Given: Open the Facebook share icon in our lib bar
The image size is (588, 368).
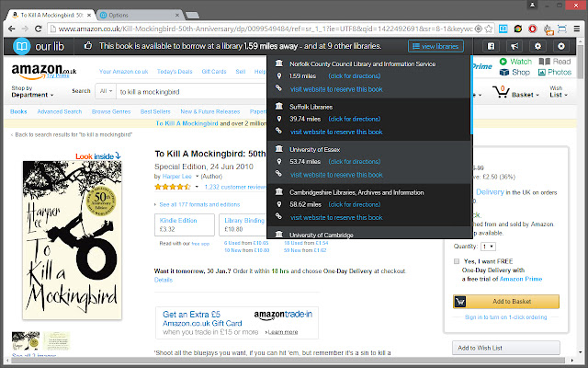Looking at the screenshot, I should point(491,46).
